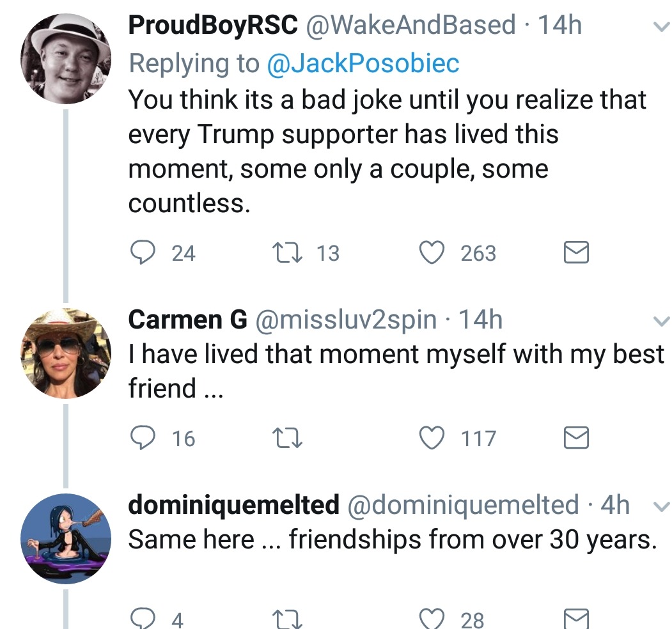Send ProudBoyRSC's tweet via direct message
This screenshot has width=672, height=629.
point(575,254)
